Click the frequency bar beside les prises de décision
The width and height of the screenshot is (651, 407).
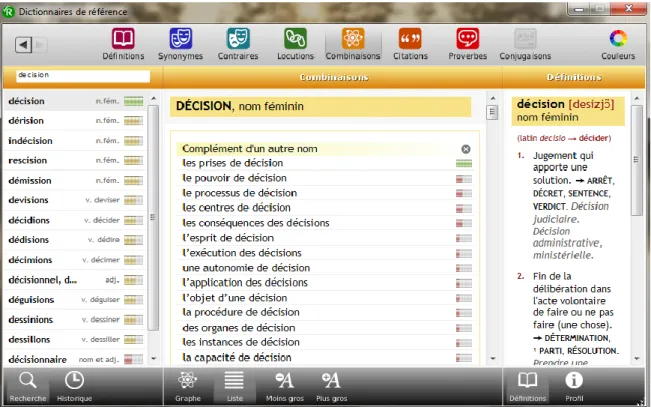[464, 164]
